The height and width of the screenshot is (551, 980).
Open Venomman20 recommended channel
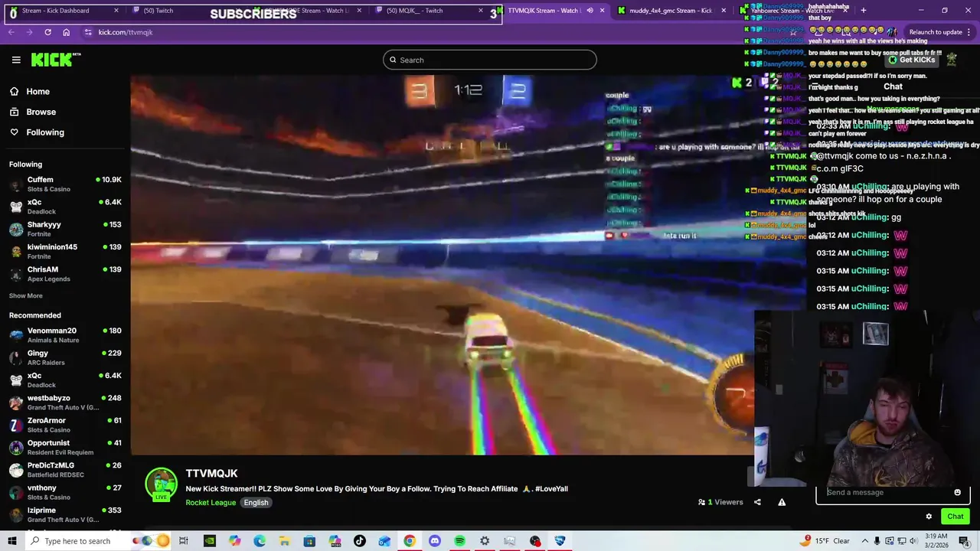(x=65, y=335)
